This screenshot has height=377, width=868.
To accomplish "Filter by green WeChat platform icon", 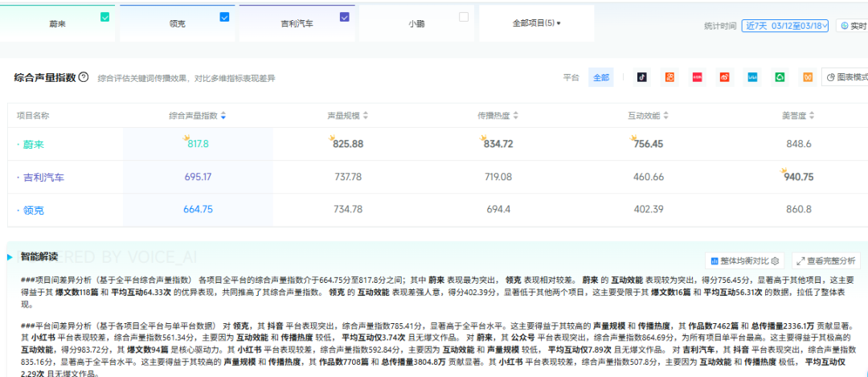I will click(780, 77).
